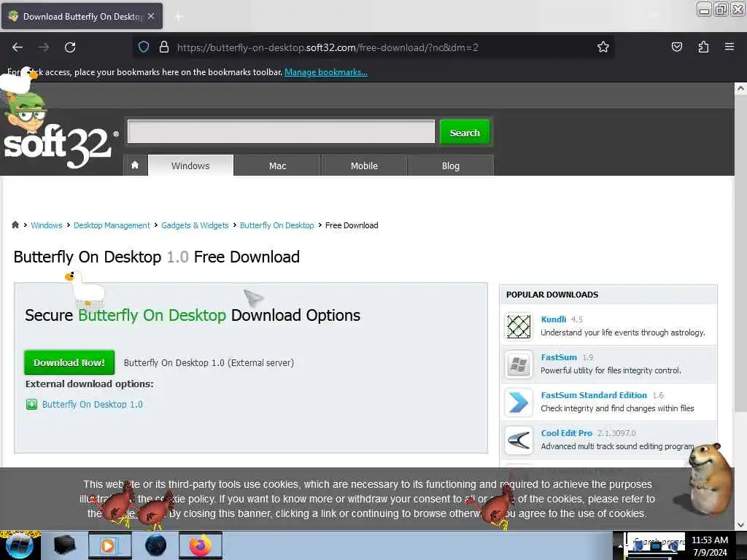Click 'External download options:' label
747x560 pixels.
[x=90, y=384]
